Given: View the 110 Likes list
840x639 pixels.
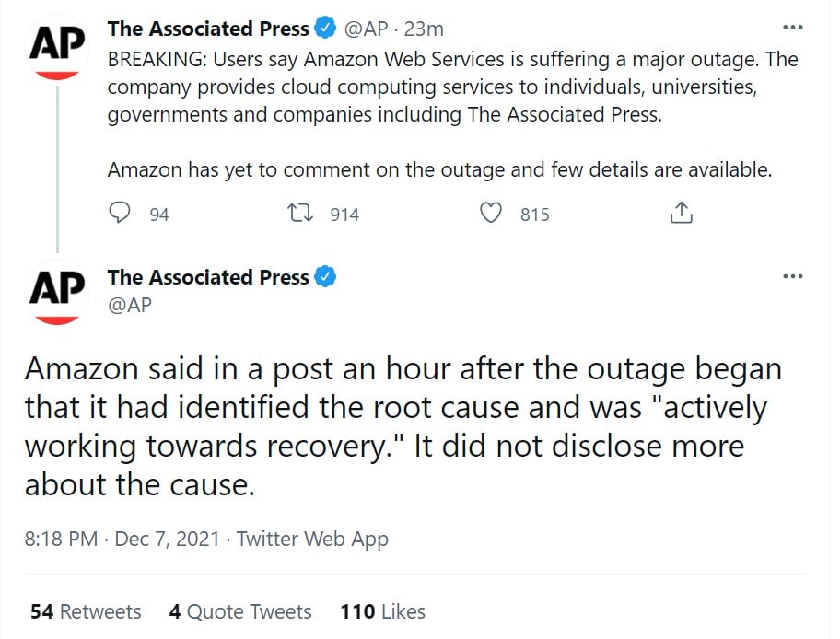Looking at the screenshot, I should [383, 611].
